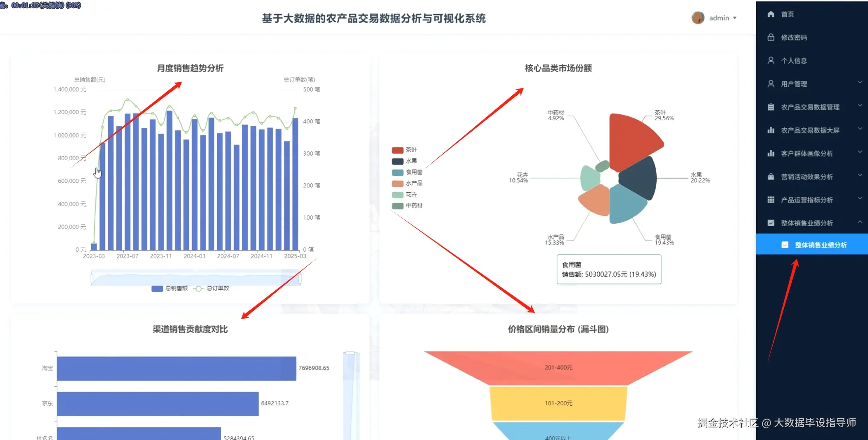
Task: Click the admin avatar thumbnail
Action: (698, 18)
